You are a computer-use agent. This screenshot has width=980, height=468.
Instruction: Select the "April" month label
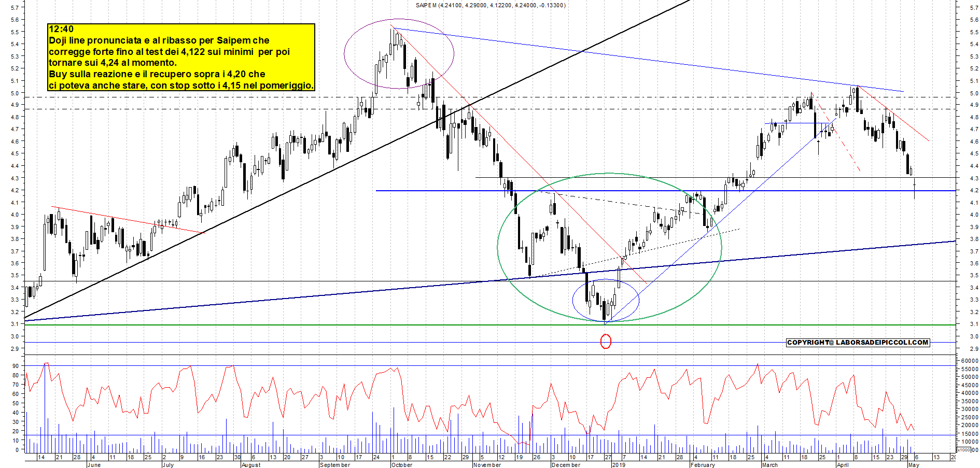coord(843,465)
